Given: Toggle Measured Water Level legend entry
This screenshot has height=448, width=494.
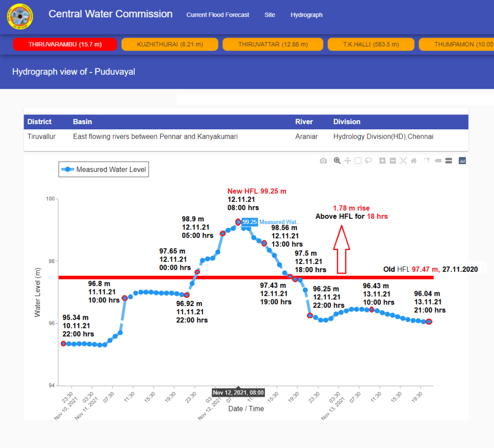Looking at the screenshot, I should [104, 169].
